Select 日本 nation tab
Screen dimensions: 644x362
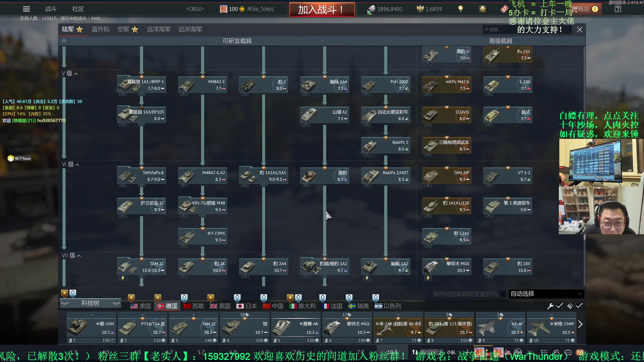coord(247,306)
